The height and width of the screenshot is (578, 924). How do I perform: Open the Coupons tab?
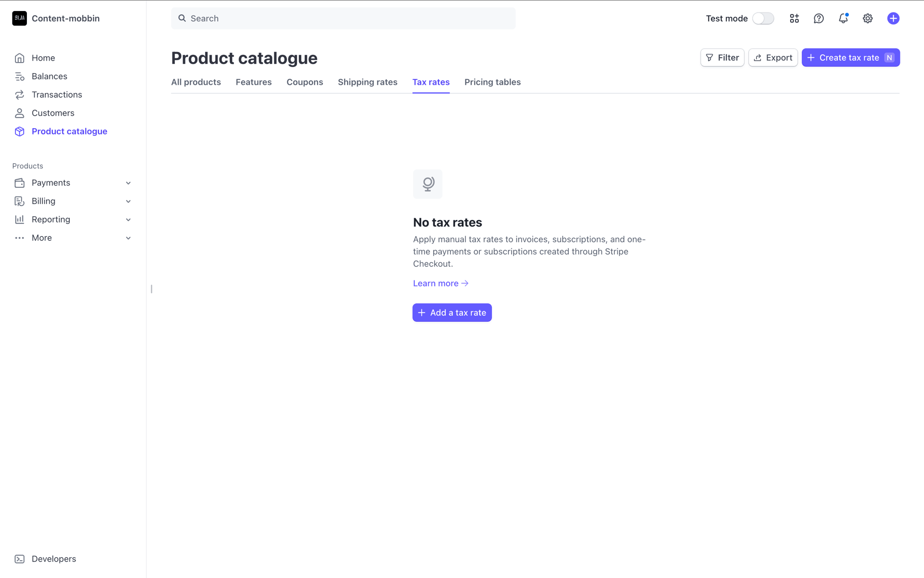[305, 82]
